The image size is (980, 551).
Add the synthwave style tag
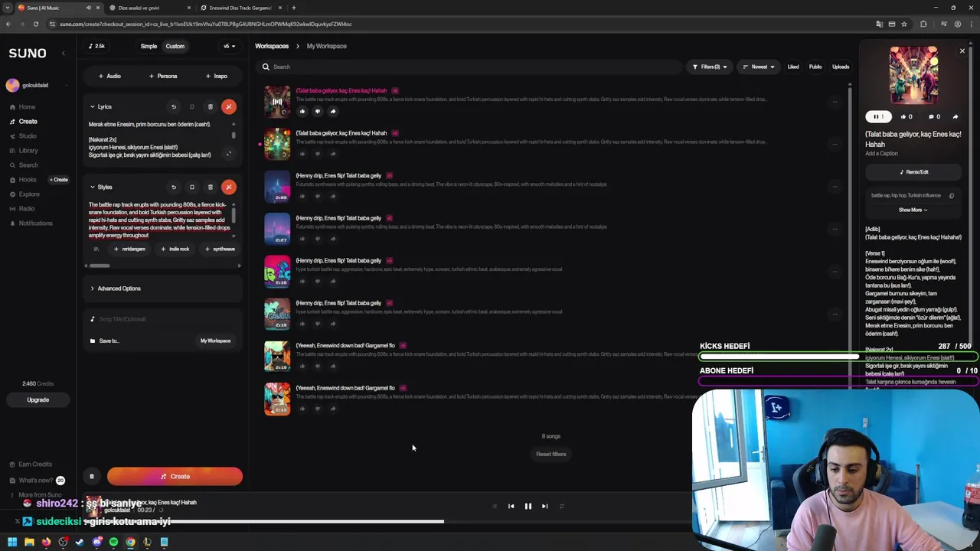[x=220, y=249]
